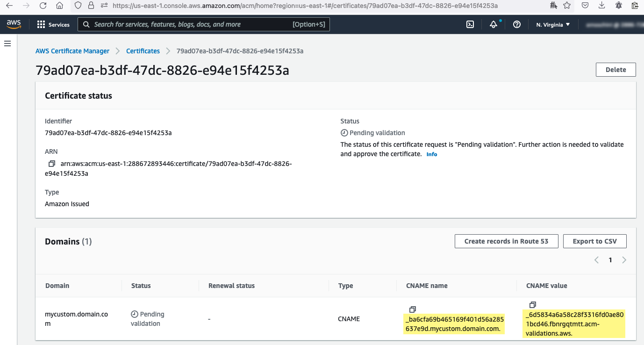
Task: Go to next domains page arrow
Action: 624,260
